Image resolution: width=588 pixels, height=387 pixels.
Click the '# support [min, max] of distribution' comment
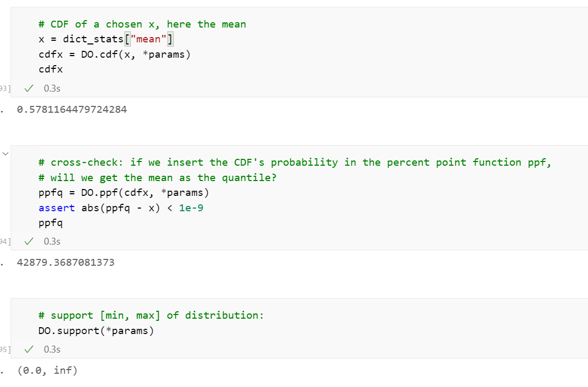pyautogui.click(x=151, y=316)
